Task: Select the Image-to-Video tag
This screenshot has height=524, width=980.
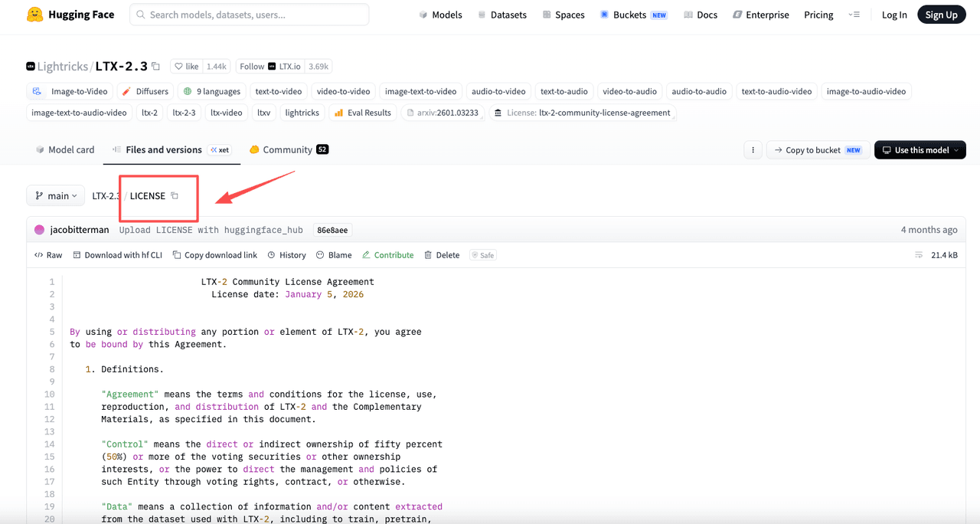Action: pos(70,91)
